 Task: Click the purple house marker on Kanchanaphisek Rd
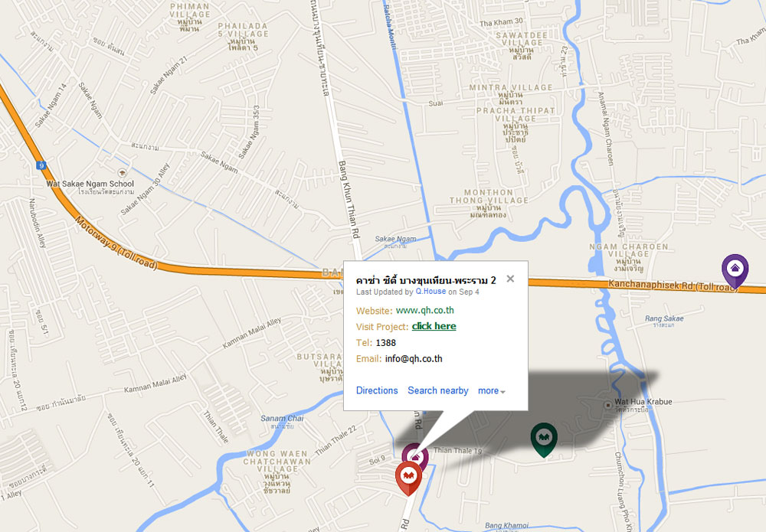[x=735, y=270]
